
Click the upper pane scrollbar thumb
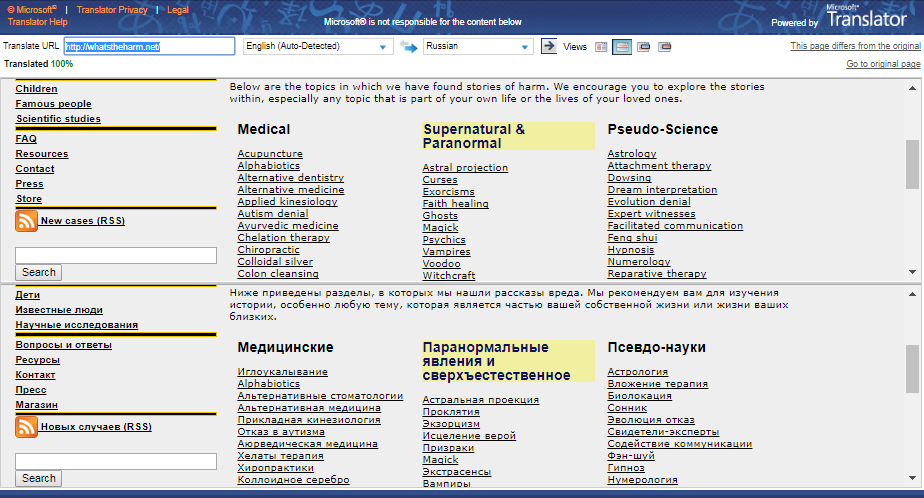(912, 164)
